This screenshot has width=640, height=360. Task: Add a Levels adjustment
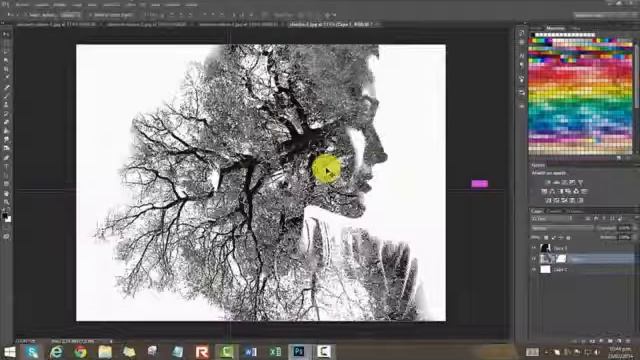[x=556, y=182]
